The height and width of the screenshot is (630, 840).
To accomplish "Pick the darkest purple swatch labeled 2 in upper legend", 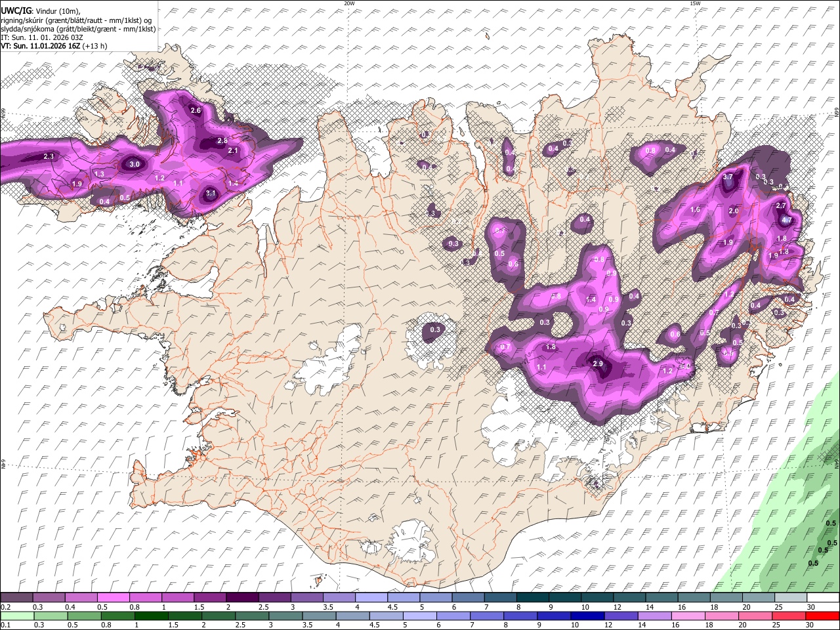I will pos(241,598).
